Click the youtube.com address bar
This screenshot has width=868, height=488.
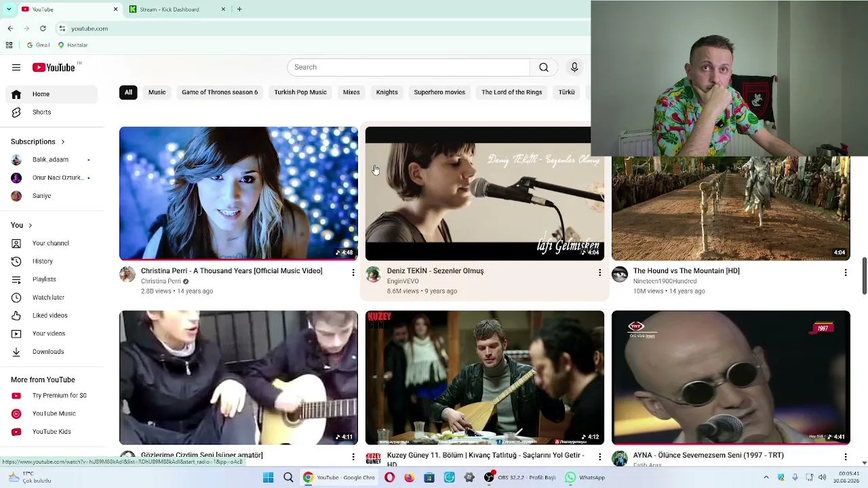click(319, 28)
